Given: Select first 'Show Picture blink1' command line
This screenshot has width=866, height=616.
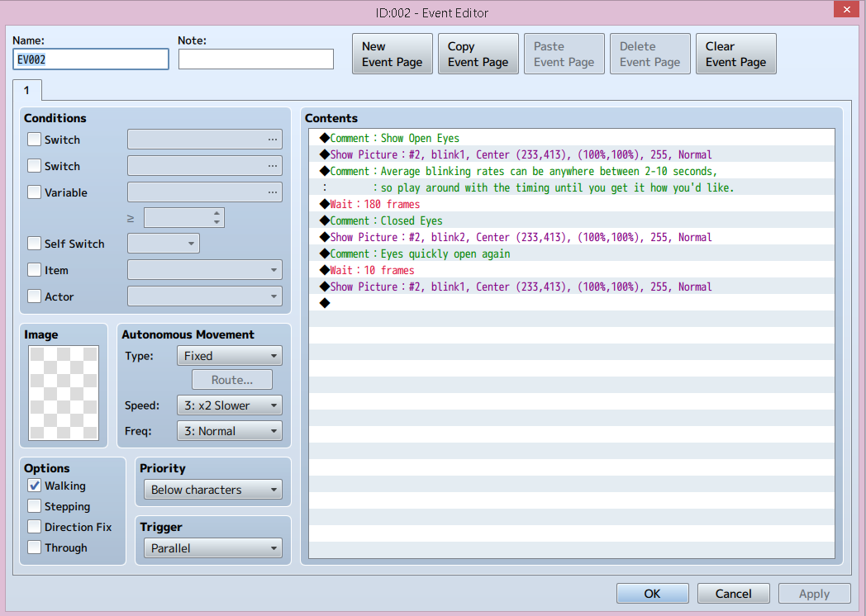Looking at the screenshot, I should coord(572,154).
